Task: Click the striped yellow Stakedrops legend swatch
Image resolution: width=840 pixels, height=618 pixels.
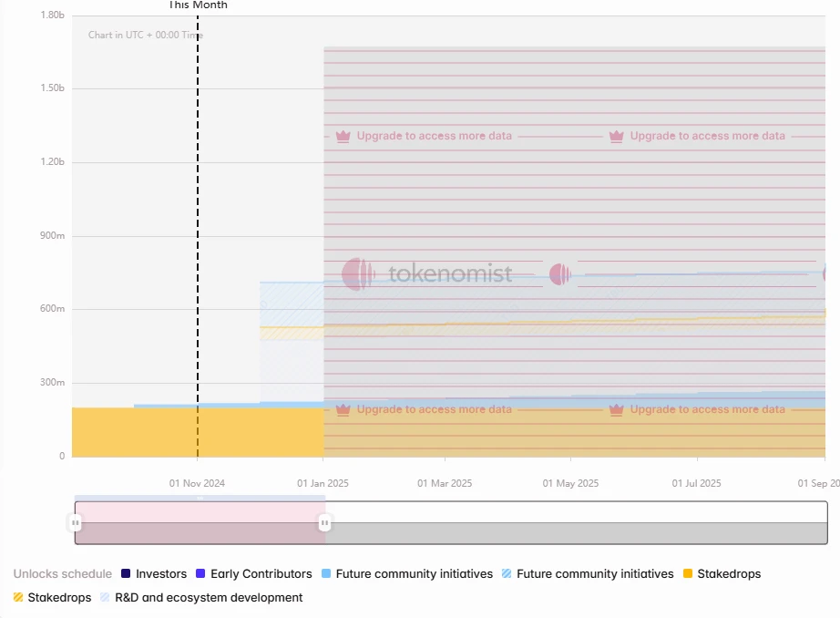Action: point(18,598)
